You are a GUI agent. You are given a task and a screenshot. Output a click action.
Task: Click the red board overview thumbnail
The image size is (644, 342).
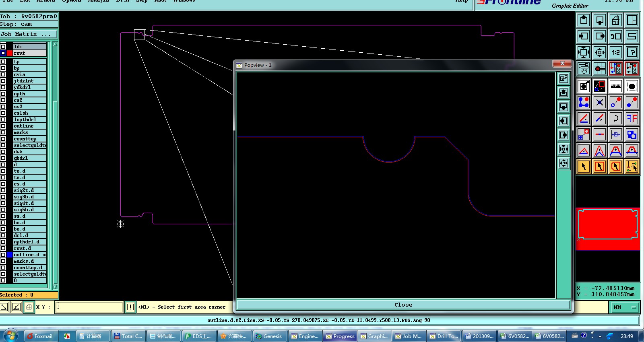coord(608,229)
